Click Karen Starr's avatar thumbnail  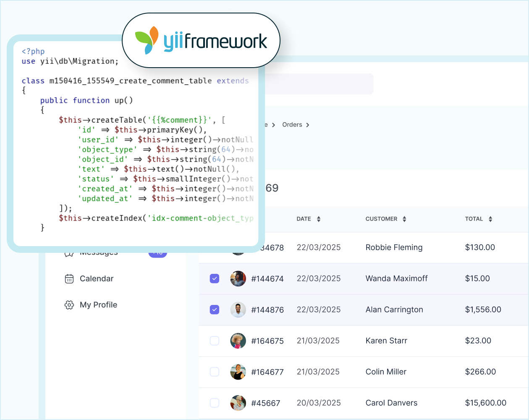pyautogui.click(x=238, y=341)
